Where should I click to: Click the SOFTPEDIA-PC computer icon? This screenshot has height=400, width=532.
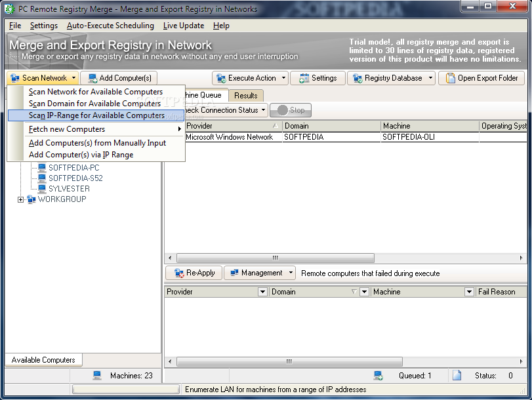42,167
